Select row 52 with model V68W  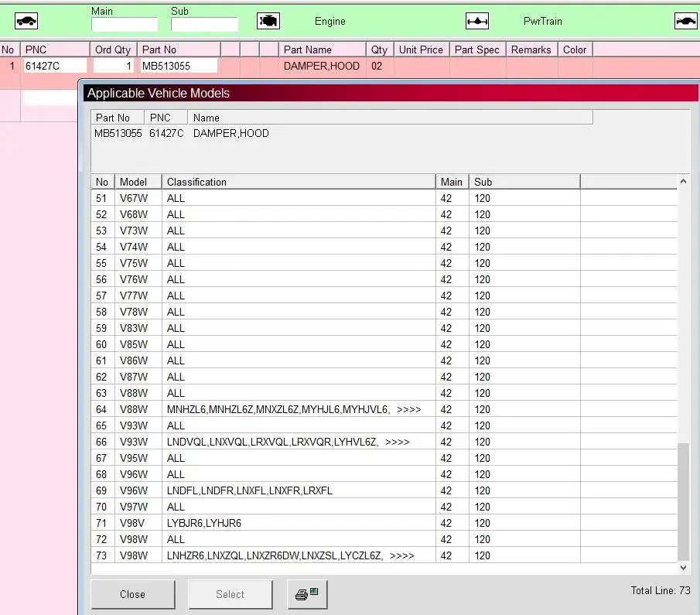[x=384, y=214]
